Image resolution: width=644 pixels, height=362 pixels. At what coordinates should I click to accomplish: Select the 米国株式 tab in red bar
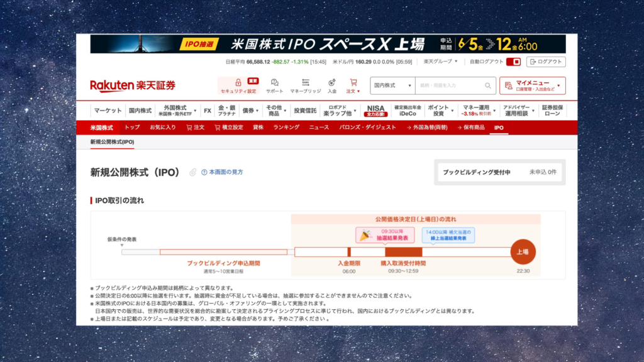coord(101,128)
